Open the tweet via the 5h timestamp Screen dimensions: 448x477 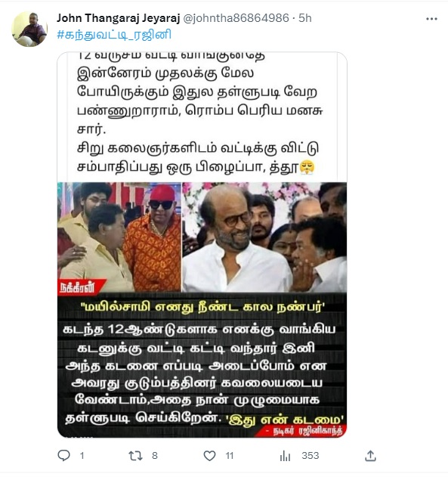(305, 18)
